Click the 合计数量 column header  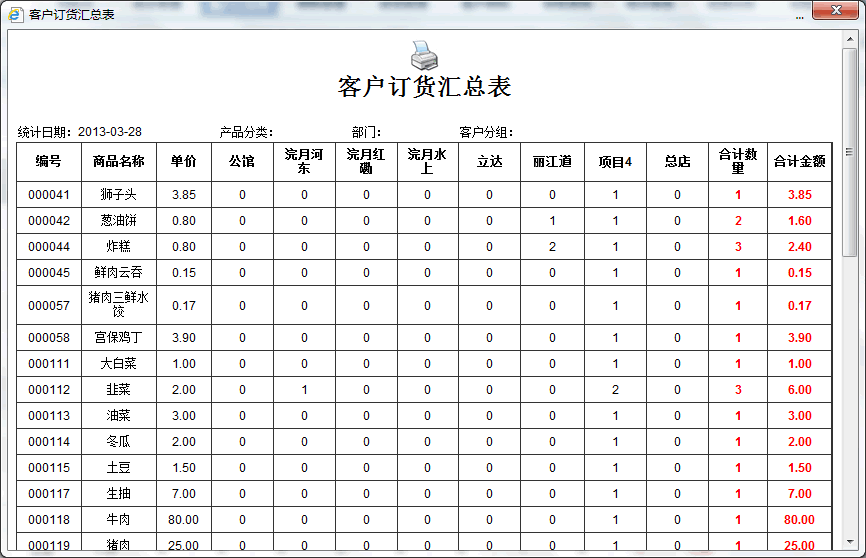click(x=738, y=161)
